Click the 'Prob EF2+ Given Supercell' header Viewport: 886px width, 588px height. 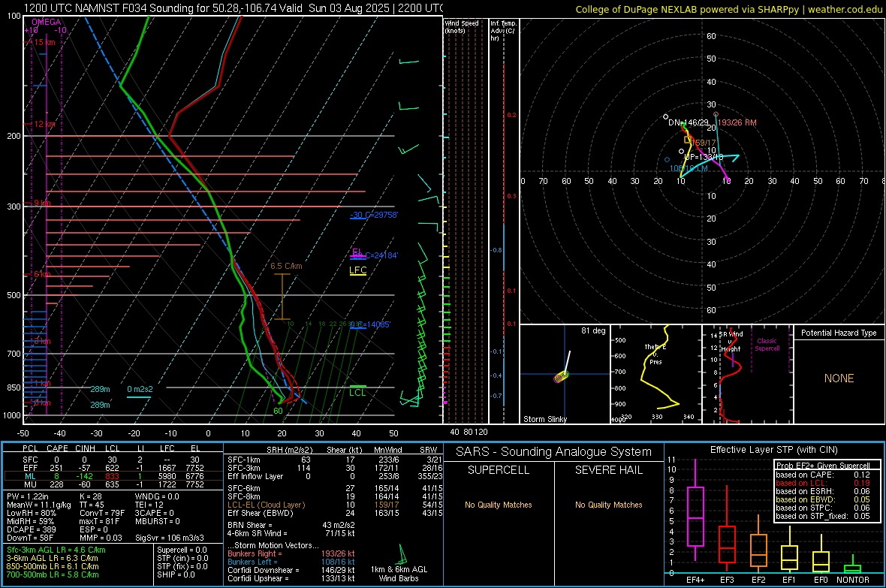(x=823, y=466)
